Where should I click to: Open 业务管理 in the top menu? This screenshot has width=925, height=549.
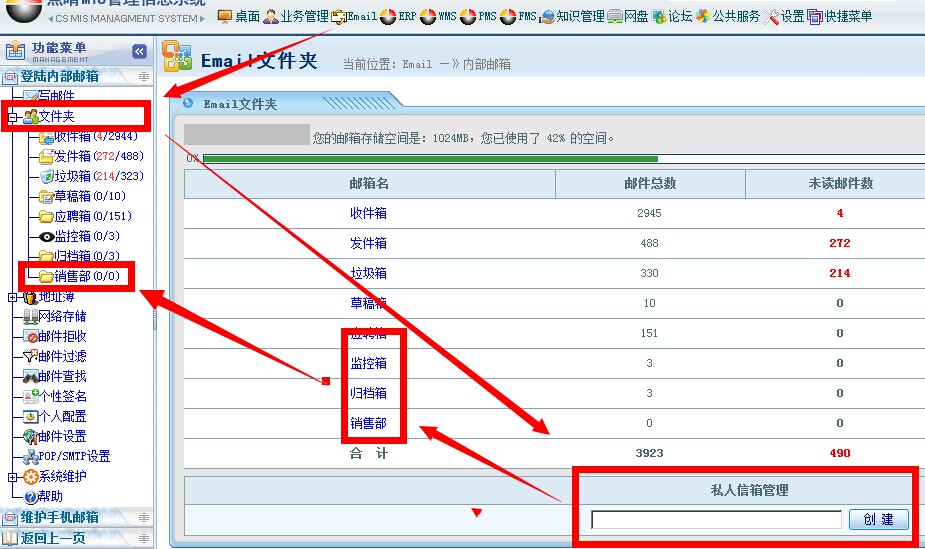pyautogui.click(x=296, y=16)
